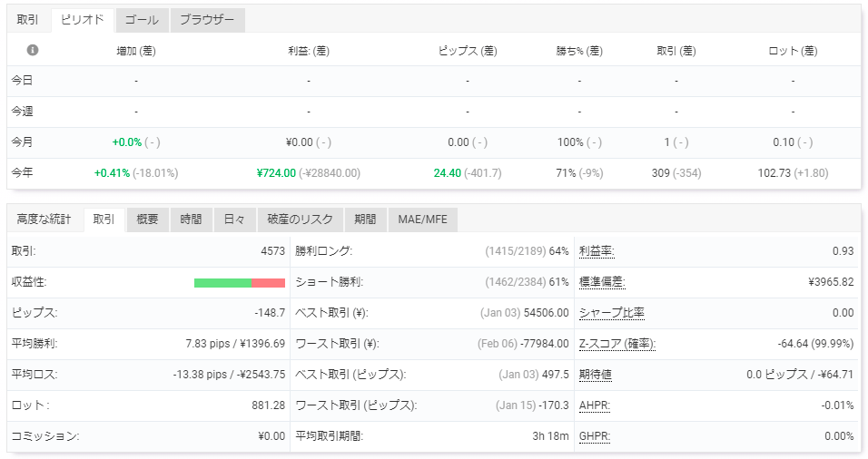This screenshot has height=459, width=868.
Task: Click the 平均勝利 value 7.83 pips / ¥1396.69
Action: click(x=235, y=344)
